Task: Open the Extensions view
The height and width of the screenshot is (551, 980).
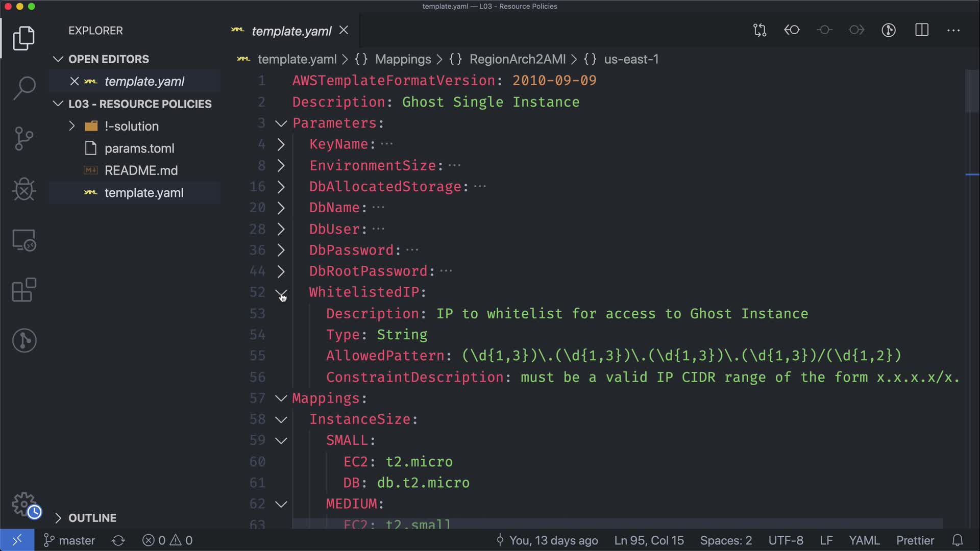Action: click(x=24, y=290)
